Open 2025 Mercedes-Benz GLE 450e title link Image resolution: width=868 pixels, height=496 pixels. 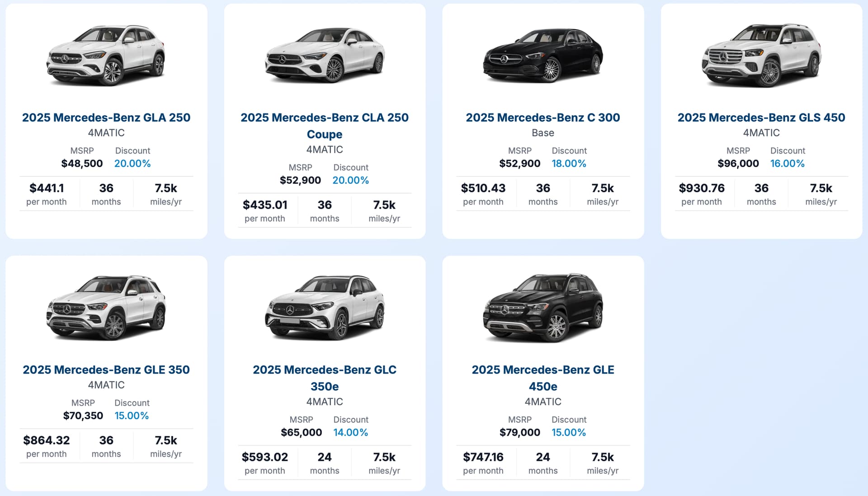tap(543, 378)
